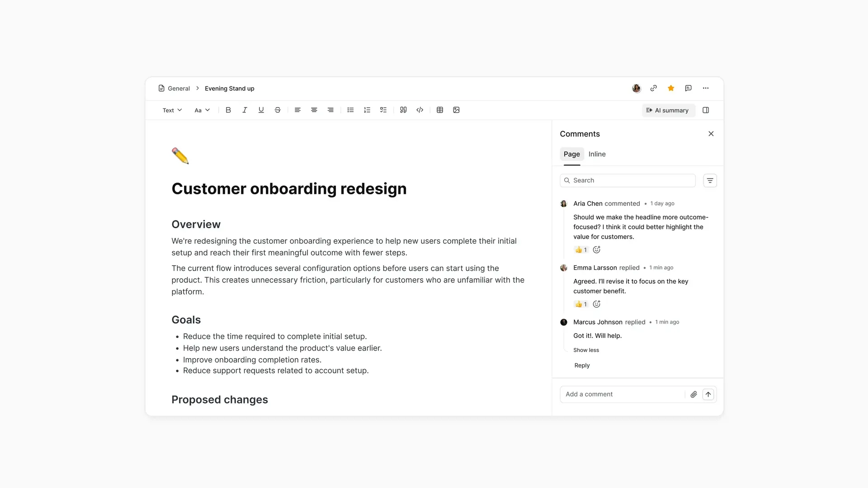The height and width of the screenshot is (488, 868).
Task: Add emoji reaction to Aria Chen's comment
Action: (597, 250)
